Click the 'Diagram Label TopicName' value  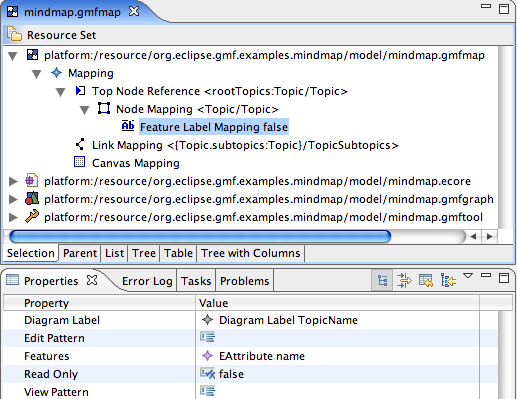(x=288, y=320)
